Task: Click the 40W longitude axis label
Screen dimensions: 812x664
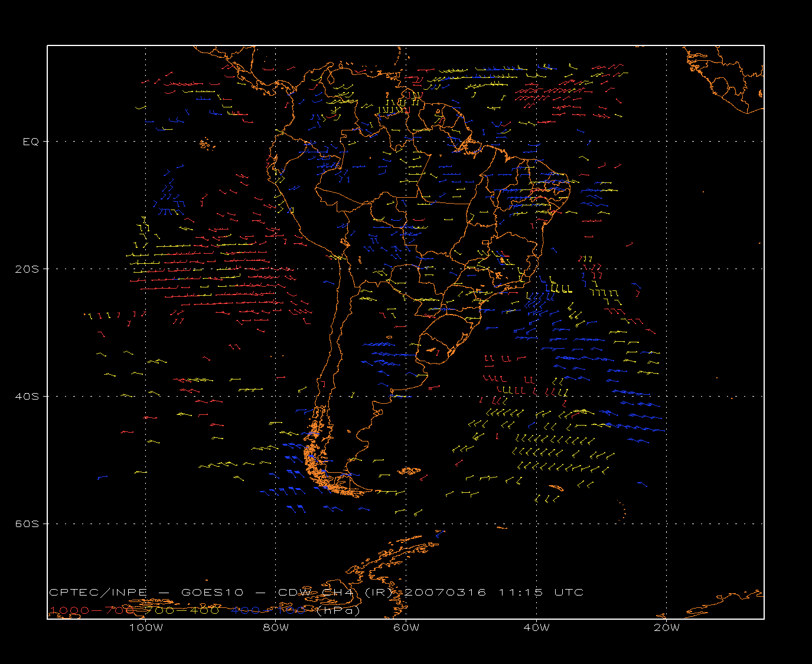Action: pos(536,627)
